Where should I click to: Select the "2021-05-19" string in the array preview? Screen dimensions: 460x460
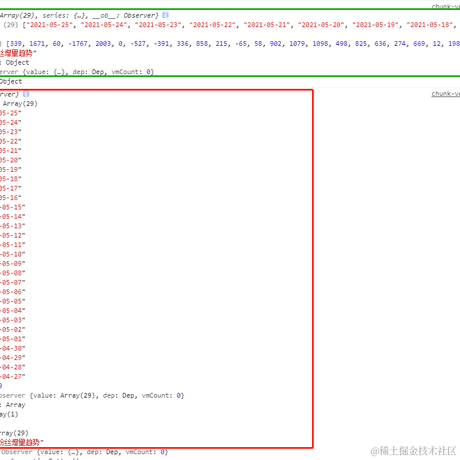(375, 25)
